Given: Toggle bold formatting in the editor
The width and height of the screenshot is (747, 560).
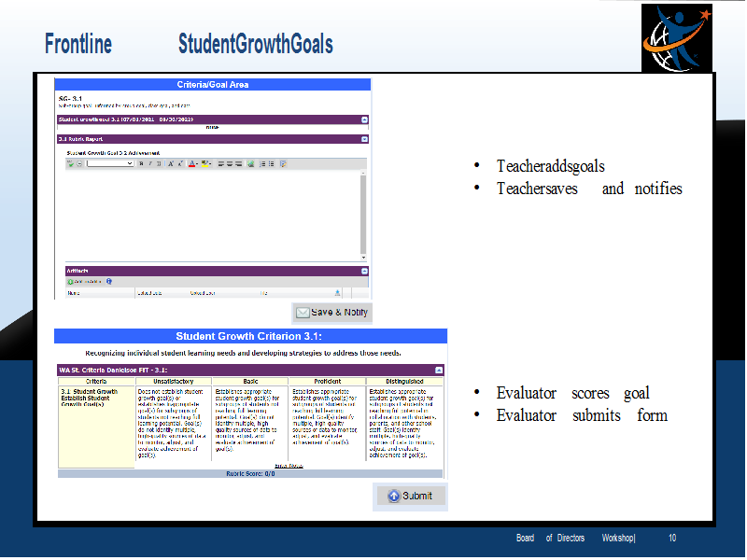Looking at the screenshot, I should pos(141,164).
